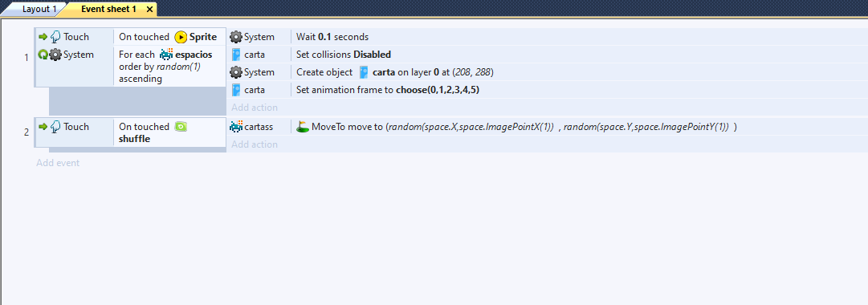Image resolution: width=868 pixels, height=305 pixels.
Task: Select event number 1 margin
Action: tap(26, 58)
